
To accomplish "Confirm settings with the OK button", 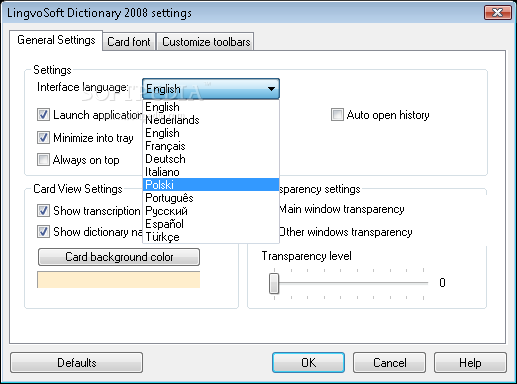I will (308, 363).
